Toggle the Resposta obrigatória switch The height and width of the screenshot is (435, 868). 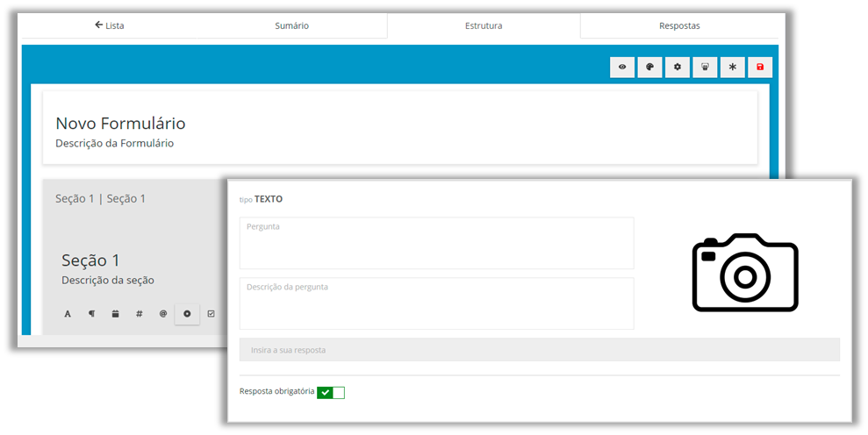[331, 393]
